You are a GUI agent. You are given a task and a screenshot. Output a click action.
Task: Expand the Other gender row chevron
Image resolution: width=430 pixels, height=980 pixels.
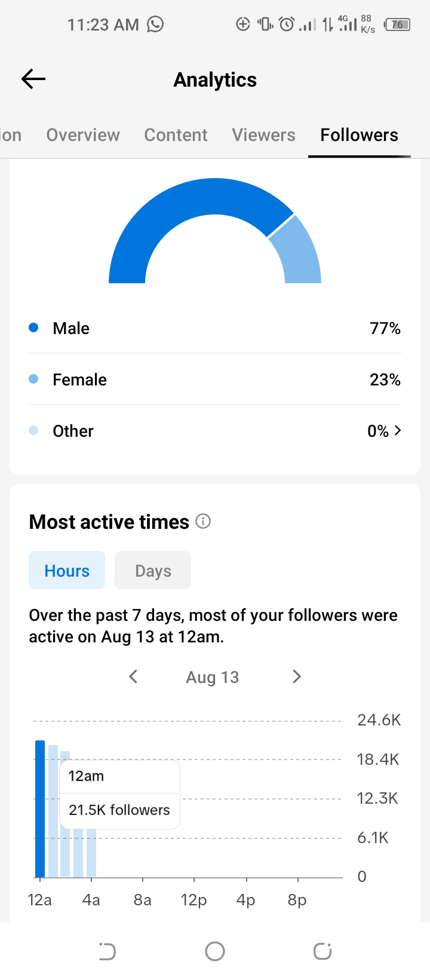point(398,430)
